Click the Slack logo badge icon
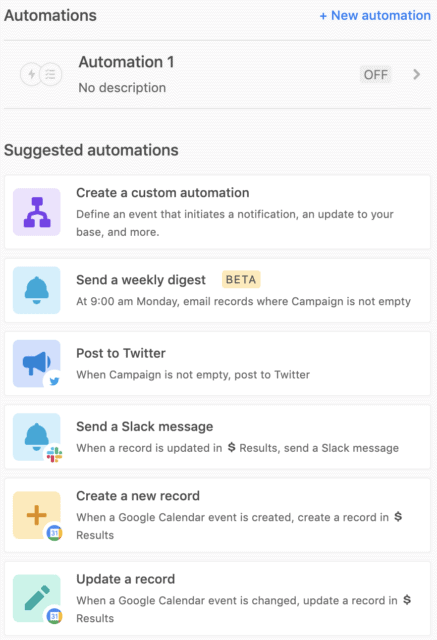Screen dimensions: 437x640 pyautogui.click(x=54, y=454)
